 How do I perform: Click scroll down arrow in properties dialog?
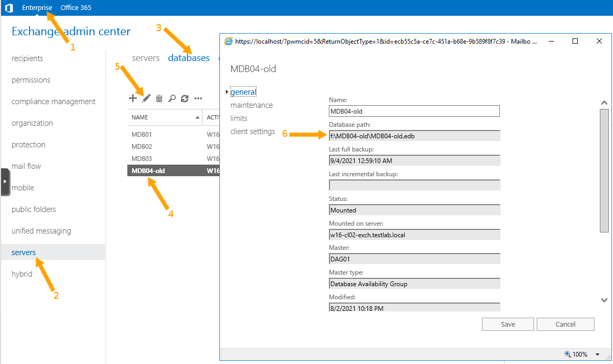[604, 300]
